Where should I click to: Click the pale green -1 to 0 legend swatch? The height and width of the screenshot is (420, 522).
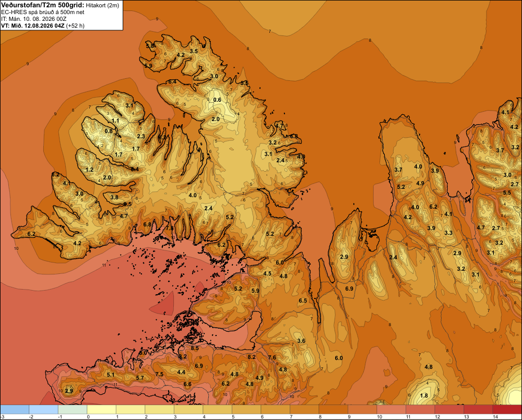coord(73,410)
